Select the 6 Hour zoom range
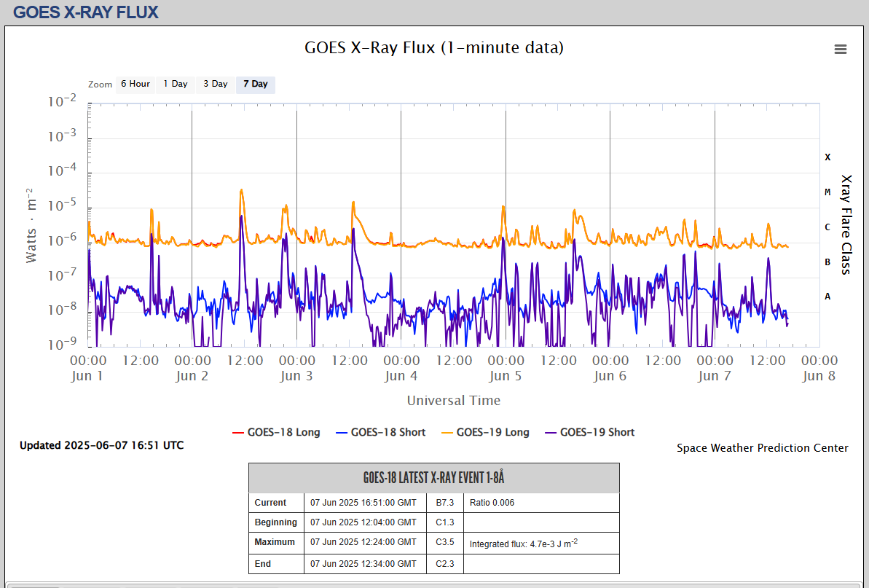869x588 pixels. [x=135, y=85]
